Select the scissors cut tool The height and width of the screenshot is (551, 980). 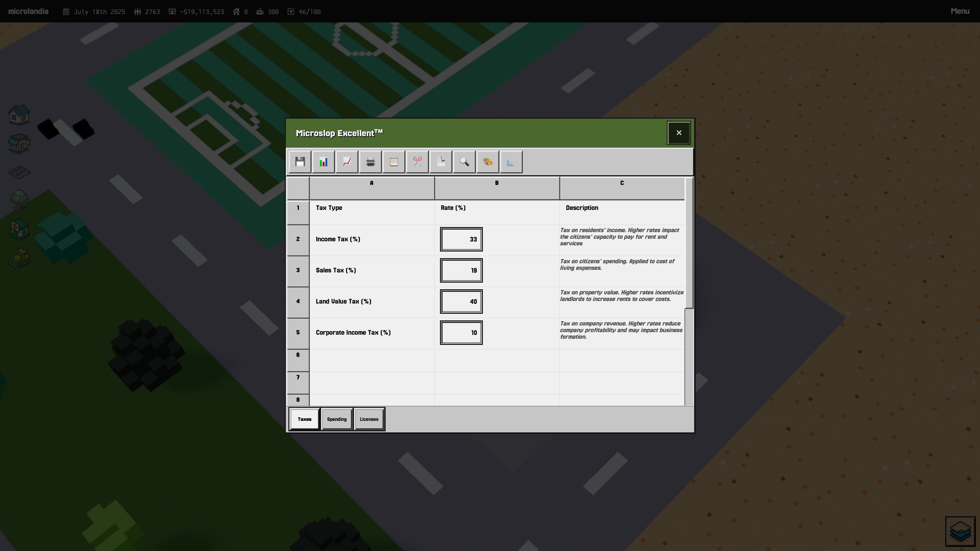pyautogui.click(x=417, y=162)
